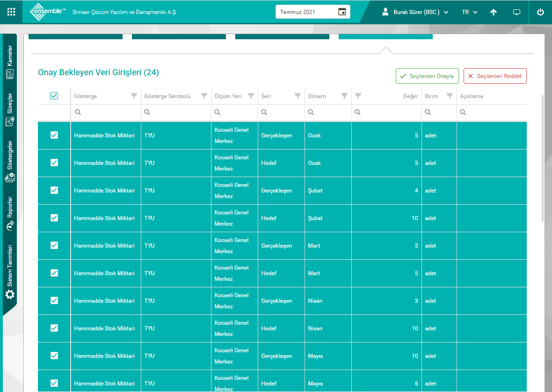Click the Seçilenleri Onayla button
Screen dimensions: 552x392
click(x=427, y=76)
